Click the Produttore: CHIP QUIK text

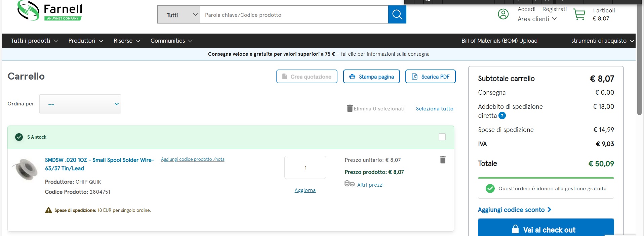click(x=73, y=182)
